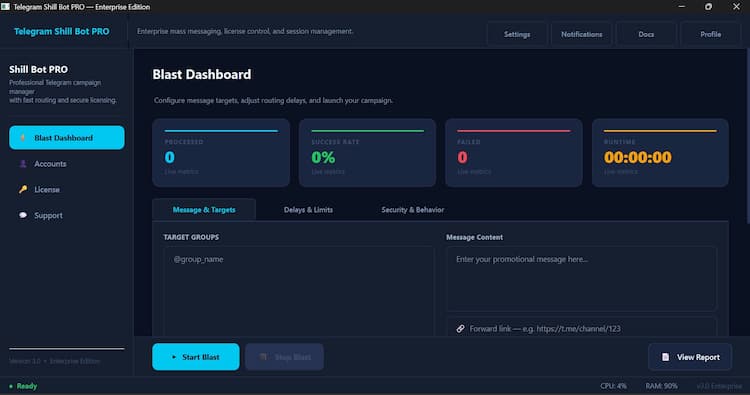This screenshot has height=395, width=750.
Task: Click the green Ready status dot
Action: [x=11, y=386]
